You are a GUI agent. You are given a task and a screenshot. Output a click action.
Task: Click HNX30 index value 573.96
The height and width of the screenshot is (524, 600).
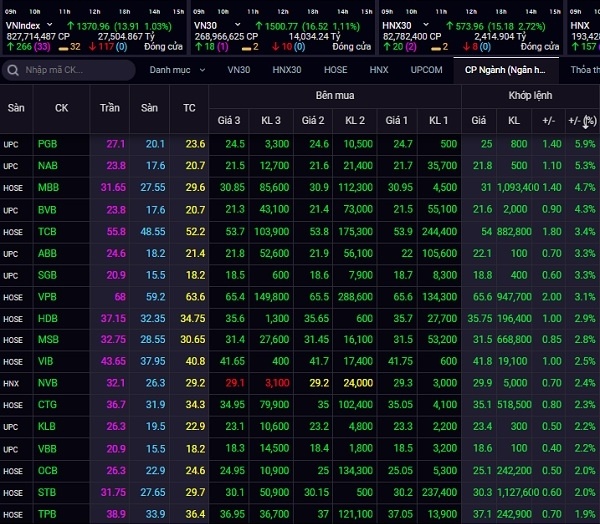[x=470, y=26]
